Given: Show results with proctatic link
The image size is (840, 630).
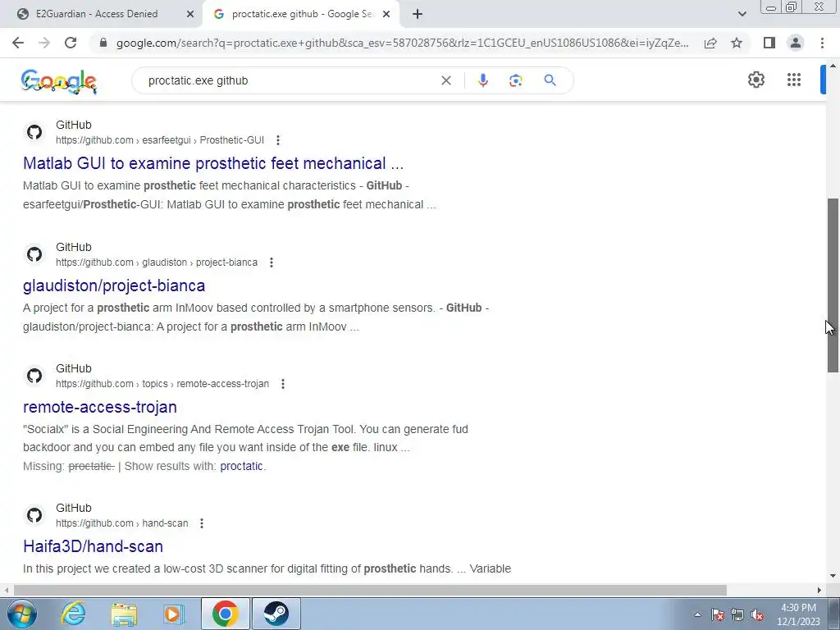Looking at the screenshot, I should click(242, 466).
